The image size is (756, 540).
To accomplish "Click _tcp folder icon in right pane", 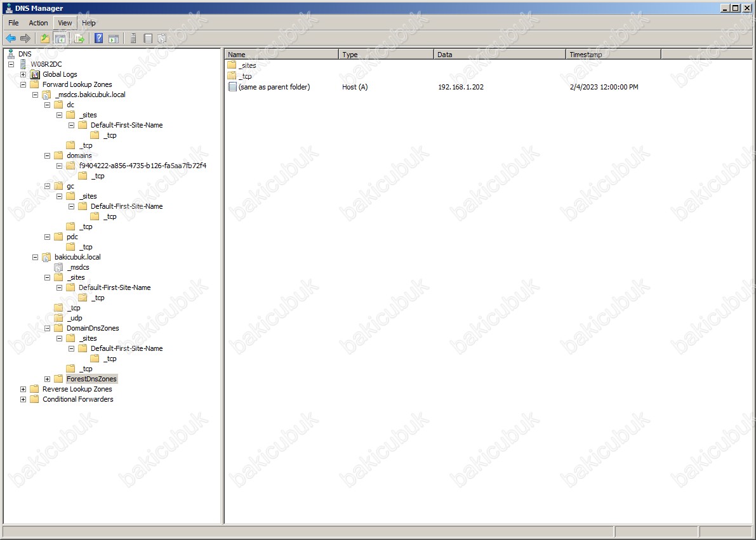I will point(232,76).
